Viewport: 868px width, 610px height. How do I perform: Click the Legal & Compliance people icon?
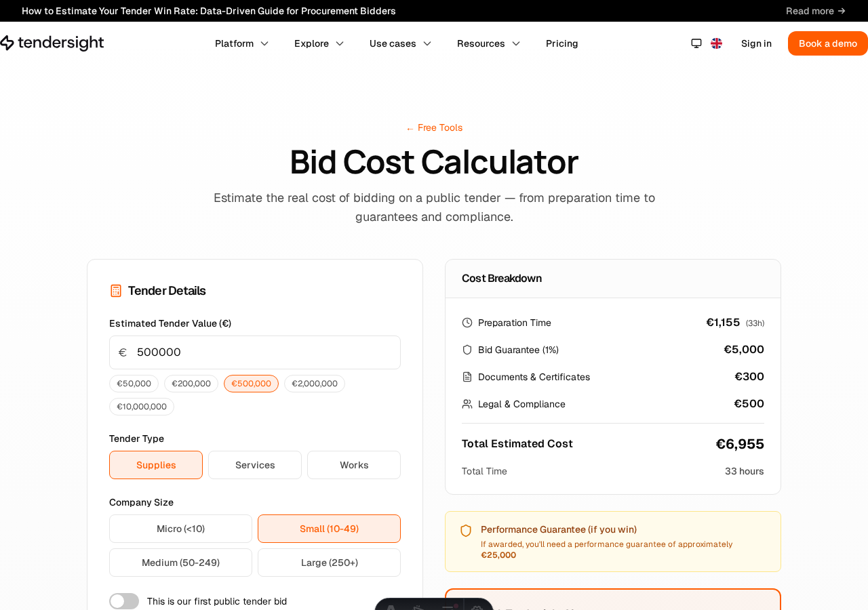pos(467,404)
